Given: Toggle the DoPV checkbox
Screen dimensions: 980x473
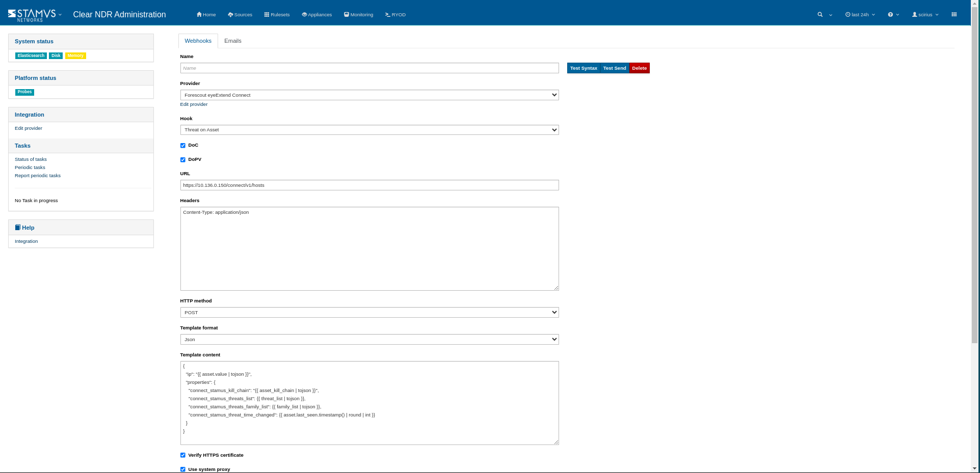Looking at the screenshot, I should click(x=183, y=160).
